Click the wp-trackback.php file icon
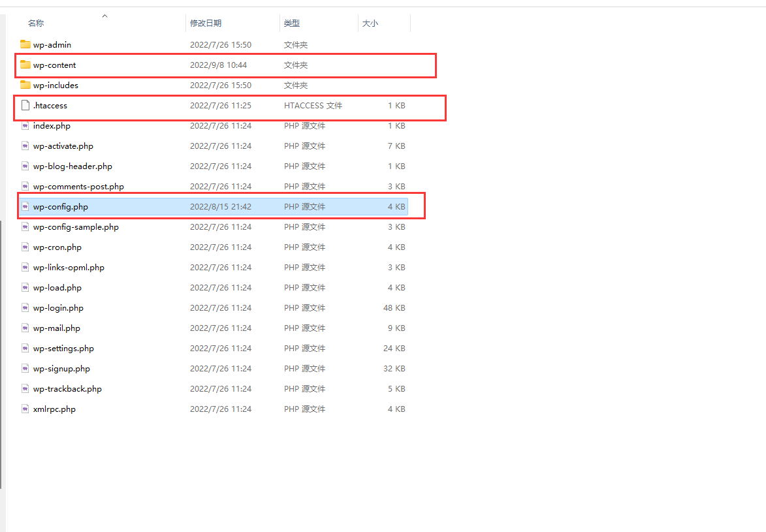The width and height of the screenshot is (766, 532). point(25,389)
